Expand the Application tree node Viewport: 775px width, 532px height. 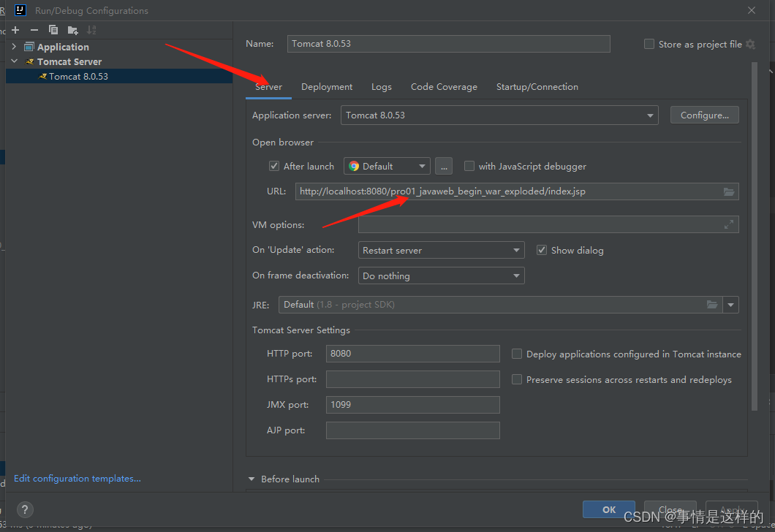(14, 47)
